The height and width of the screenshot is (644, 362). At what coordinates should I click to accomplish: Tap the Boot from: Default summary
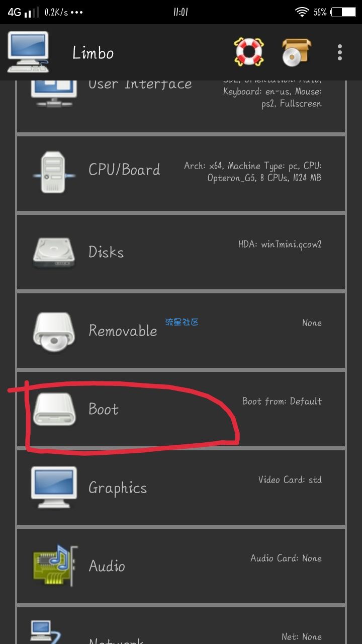tap(282, 401)
